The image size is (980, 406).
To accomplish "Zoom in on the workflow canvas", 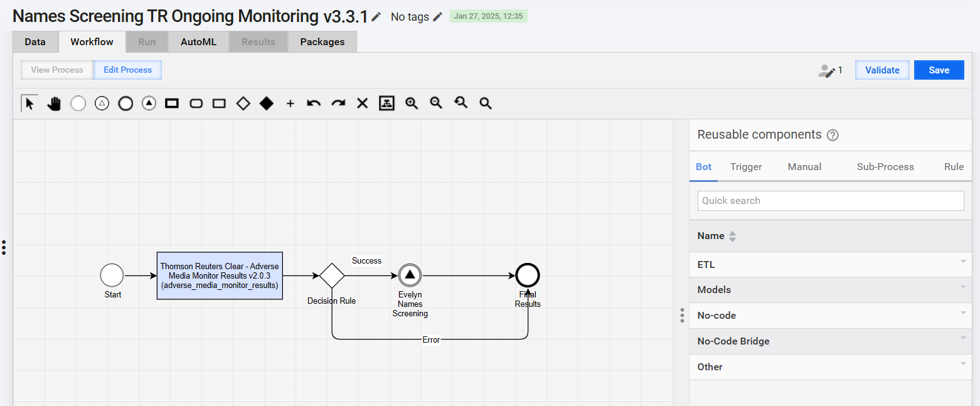I will point(412,104).
